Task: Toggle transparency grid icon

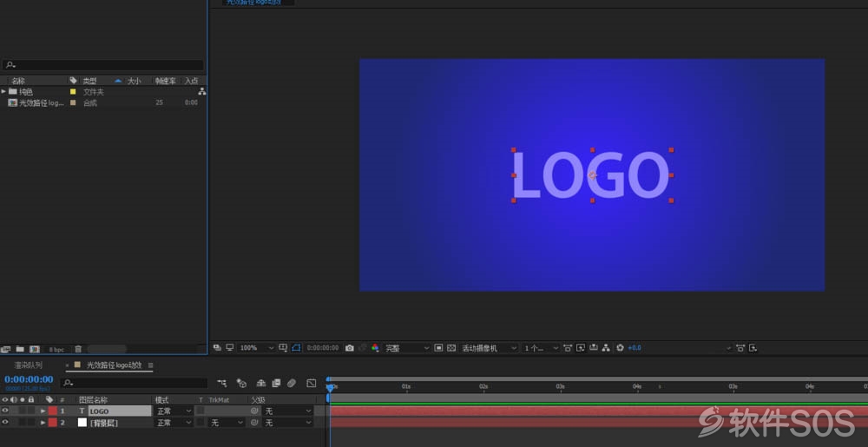Action: pos(451,347)
